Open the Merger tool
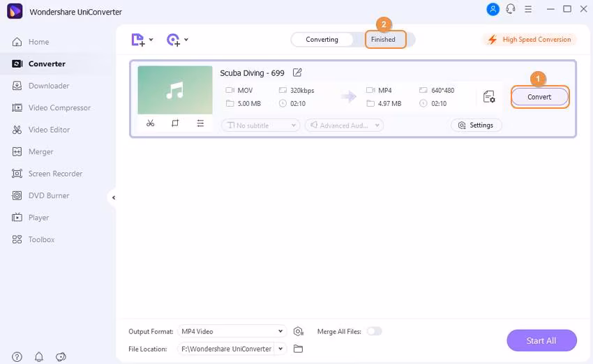The image size is (593, 364). 32,151
